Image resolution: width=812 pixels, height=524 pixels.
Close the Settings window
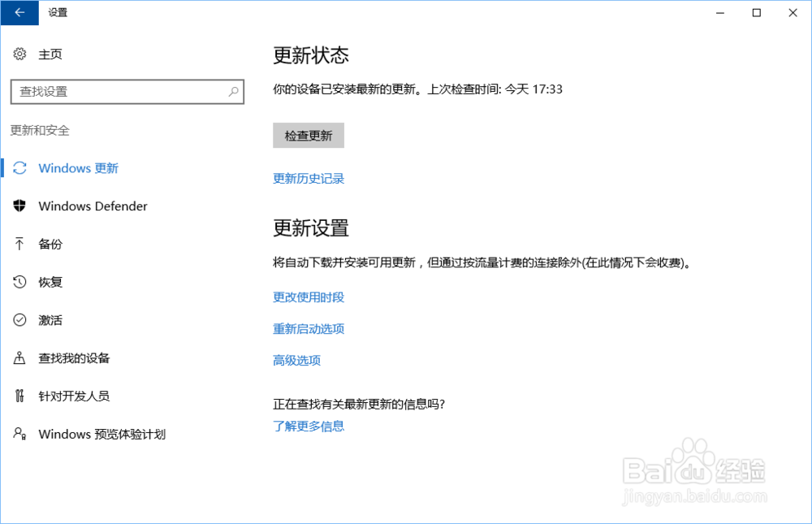coord(793,12)
